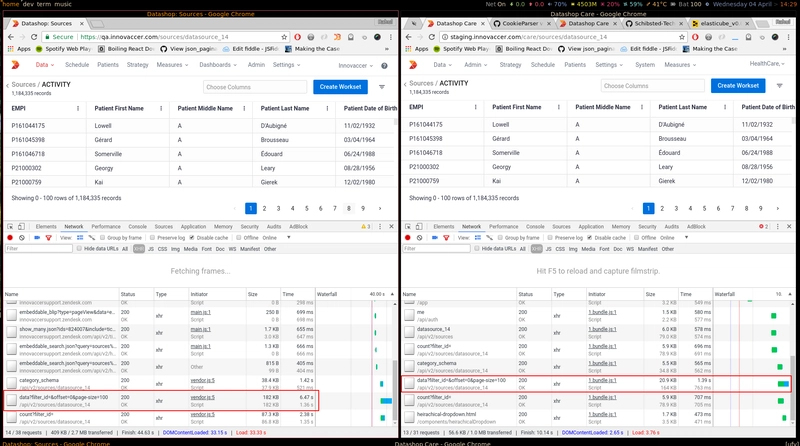
Task: Open the DevTools more options menu in left window
Action: pyautogui.click(x=380, y=227)
